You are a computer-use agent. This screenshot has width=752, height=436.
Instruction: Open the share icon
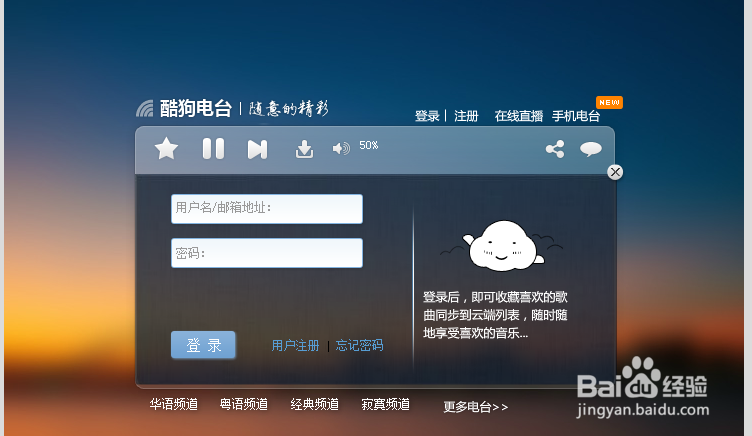click(x=555, y=149)
